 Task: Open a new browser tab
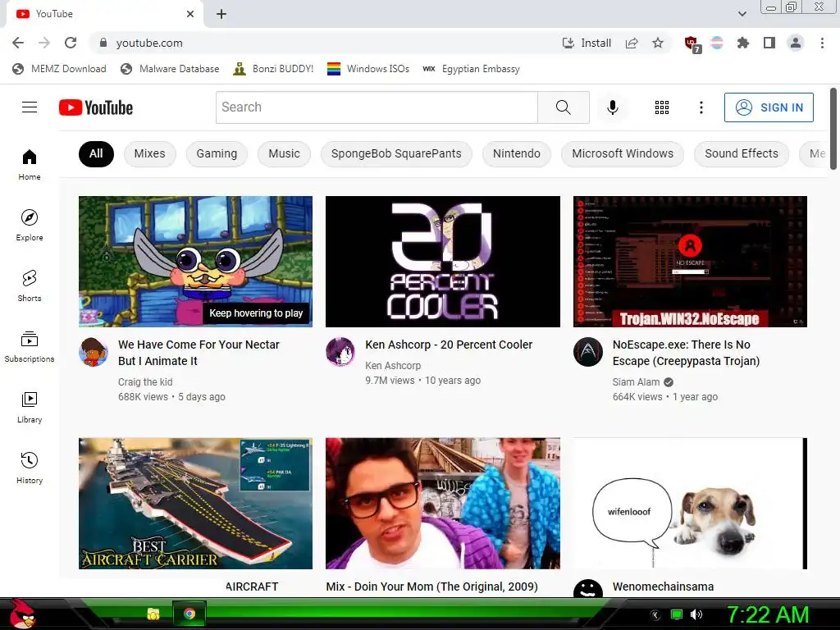[x=221, y=14]
